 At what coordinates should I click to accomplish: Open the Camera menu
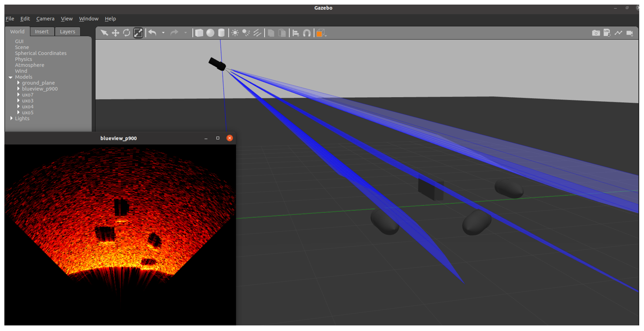(45, 19)
